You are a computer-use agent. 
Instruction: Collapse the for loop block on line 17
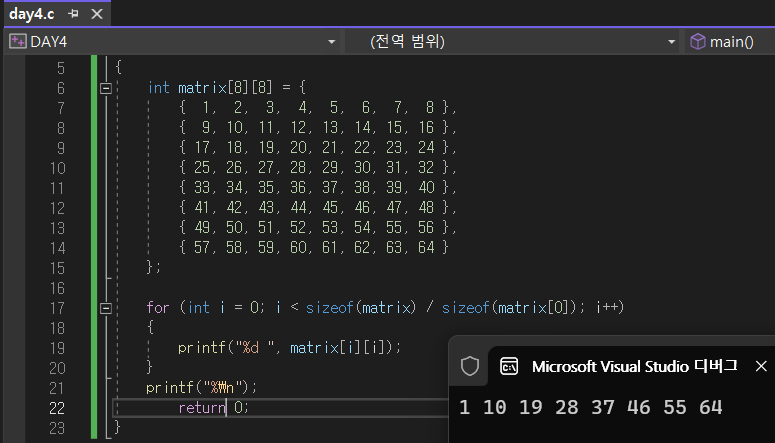click(x=106, y=308)
